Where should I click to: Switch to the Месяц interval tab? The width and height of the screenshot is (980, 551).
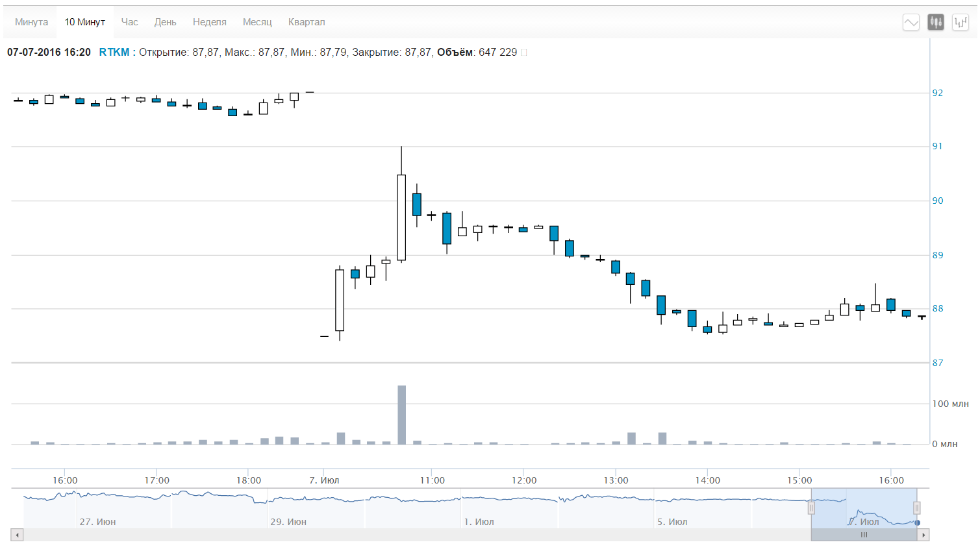(x=257, y=22)
